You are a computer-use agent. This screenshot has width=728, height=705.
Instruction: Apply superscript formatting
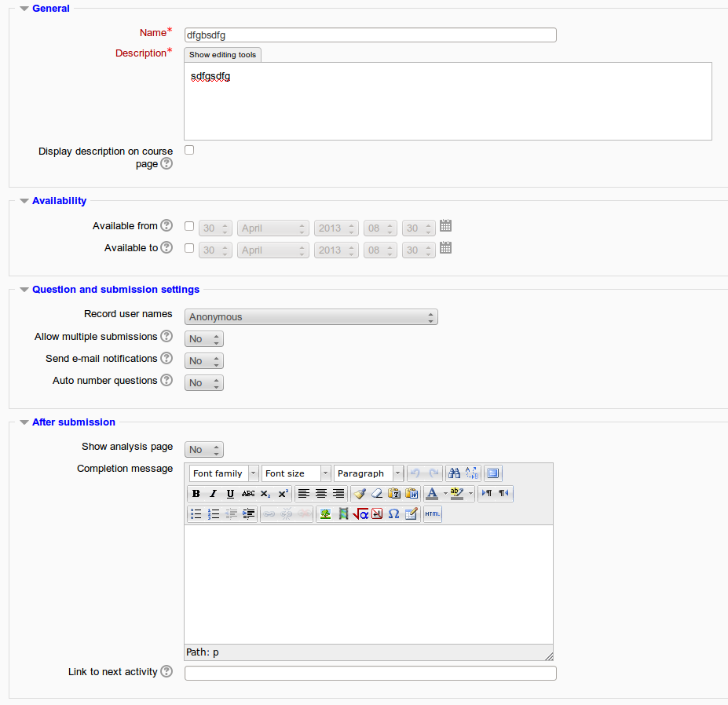[283, 493]
